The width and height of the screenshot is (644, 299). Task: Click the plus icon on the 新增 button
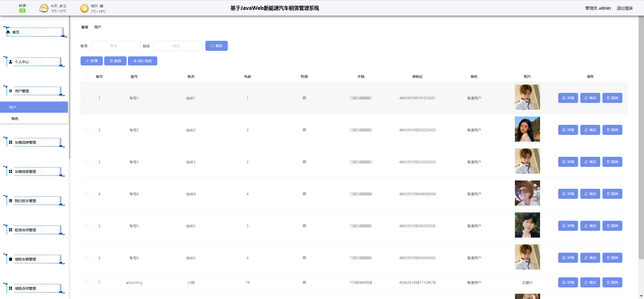pos(87,61)
